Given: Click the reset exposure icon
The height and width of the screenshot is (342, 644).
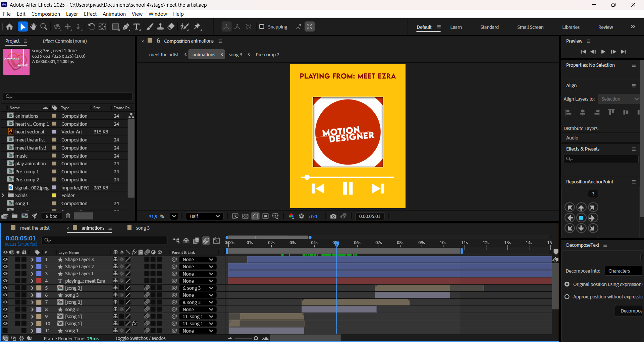Looking at the screenshot, I should [x=302, y=216].
